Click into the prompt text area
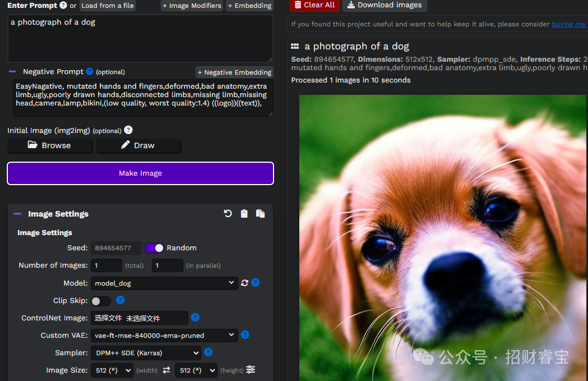588x381 pixels. tap(140, 38)
